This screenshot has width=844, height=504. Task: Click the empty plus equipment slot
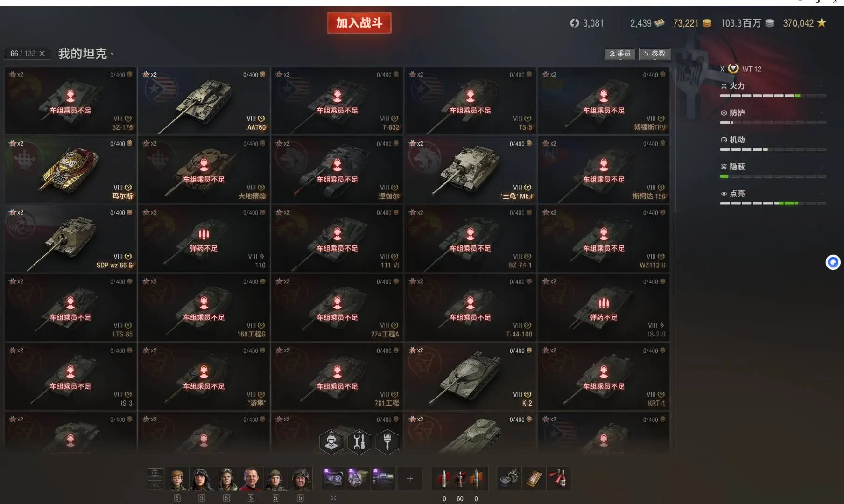[410, 478]
